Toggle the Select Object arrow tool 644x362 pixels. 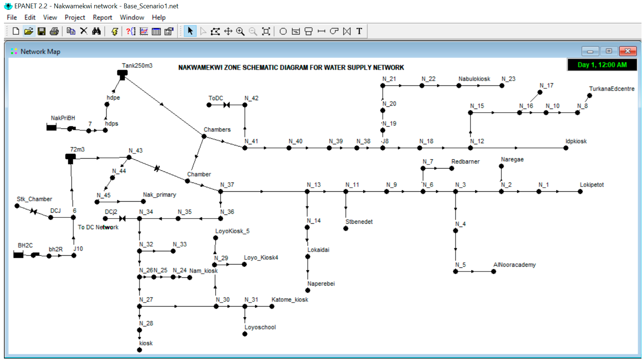tap(190, 31)
